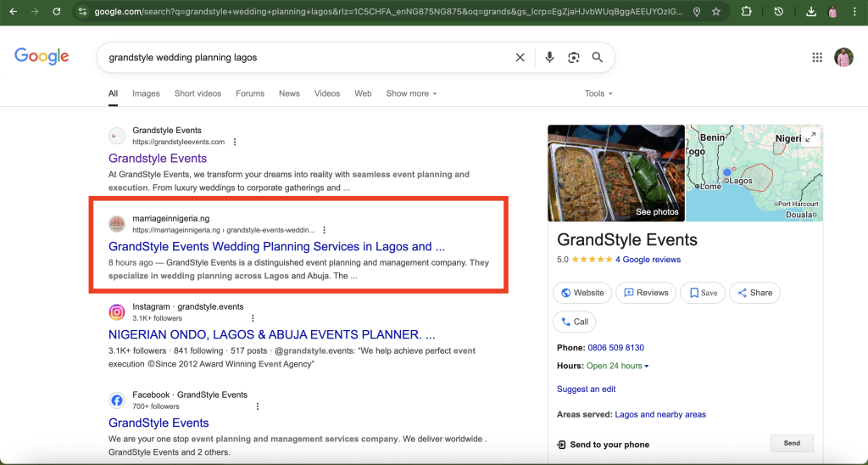Viewport: 868px width, 465px height.
Task: Switch to the Videos tab
Action: [327, 93]
